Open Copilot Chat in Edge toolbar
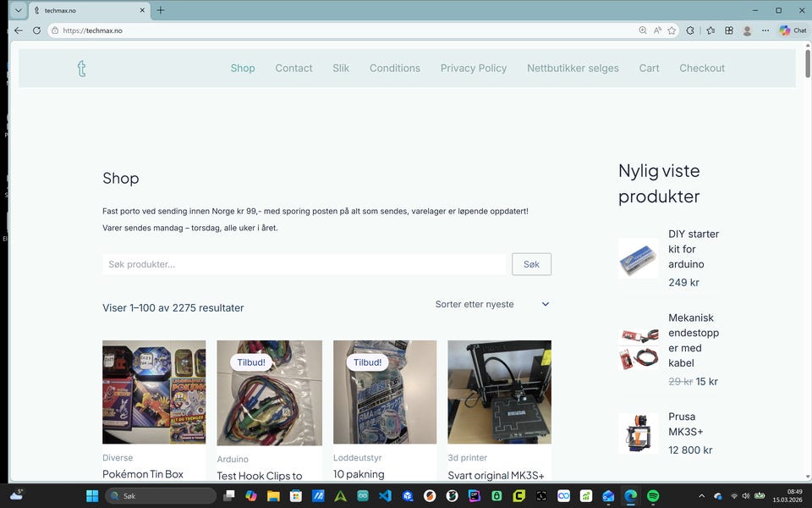The height and width of the screenshot is (508, 812). coord(793,30)
